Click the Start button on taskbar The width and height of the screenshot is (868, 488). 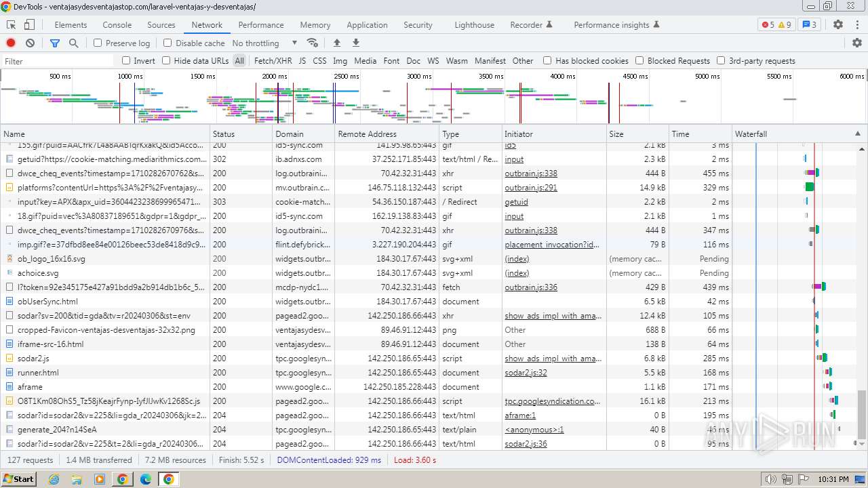[19, 479]
